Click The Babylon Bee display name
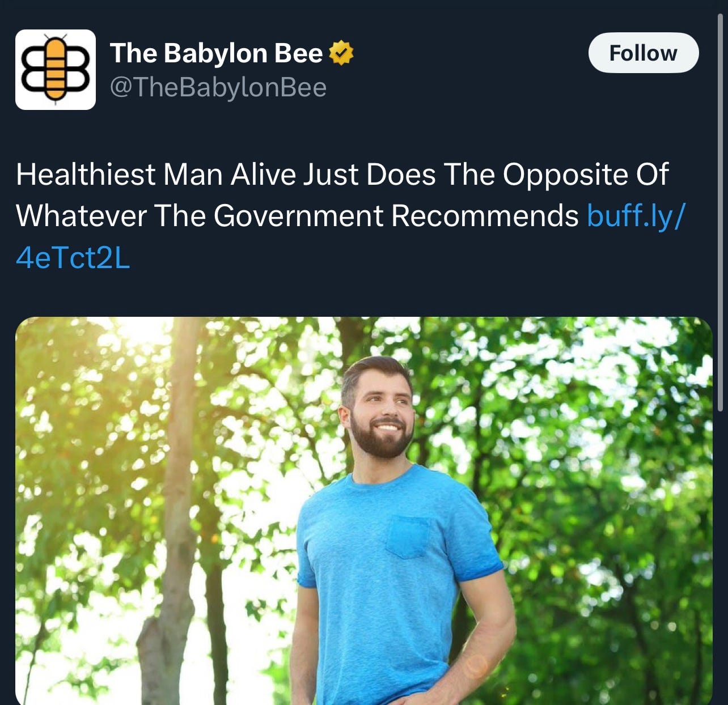728x705 pixels. click(x=216, y=53)
